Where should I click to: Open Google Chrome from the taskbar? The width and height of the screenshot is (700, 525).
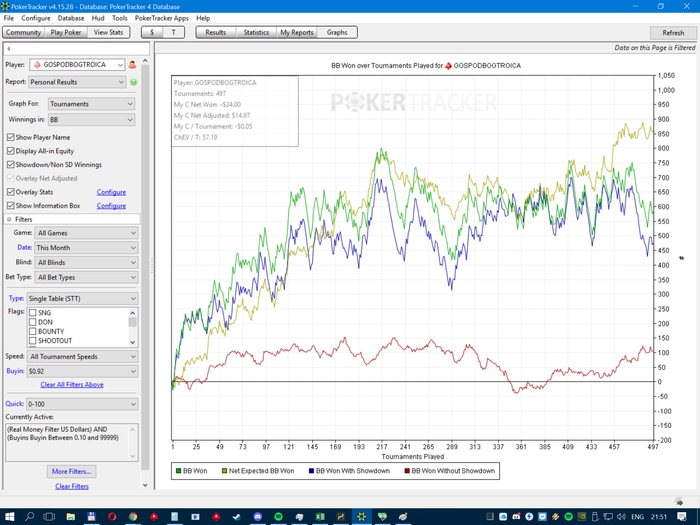[x=133, y=517]
